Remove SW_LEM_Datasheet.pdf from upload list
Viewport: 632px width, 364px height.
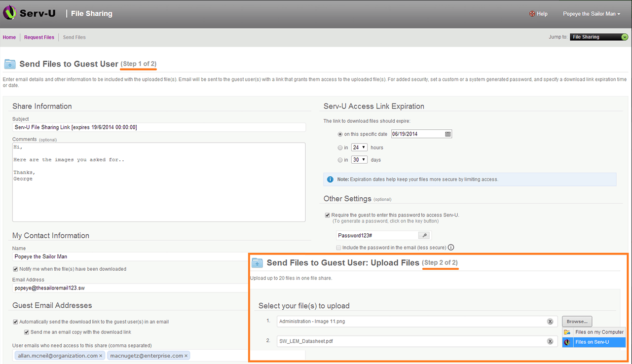point(550,341)
